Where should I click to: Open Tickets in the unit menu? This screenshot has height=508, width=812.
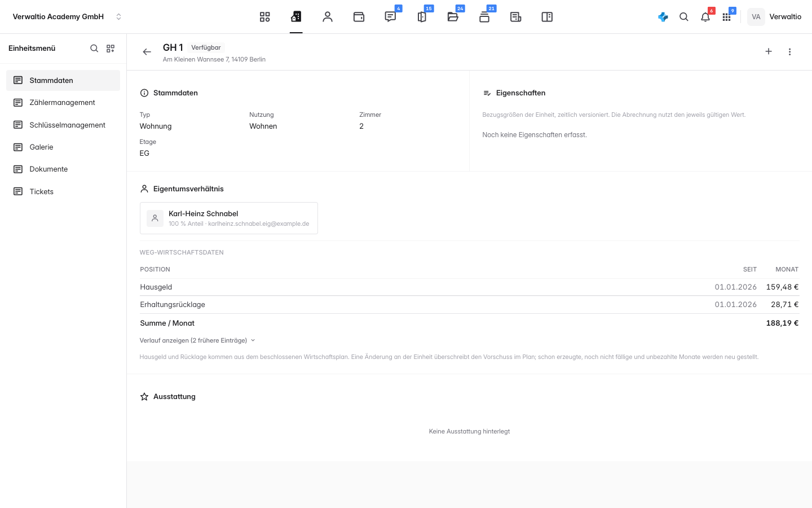click(63, 191)
